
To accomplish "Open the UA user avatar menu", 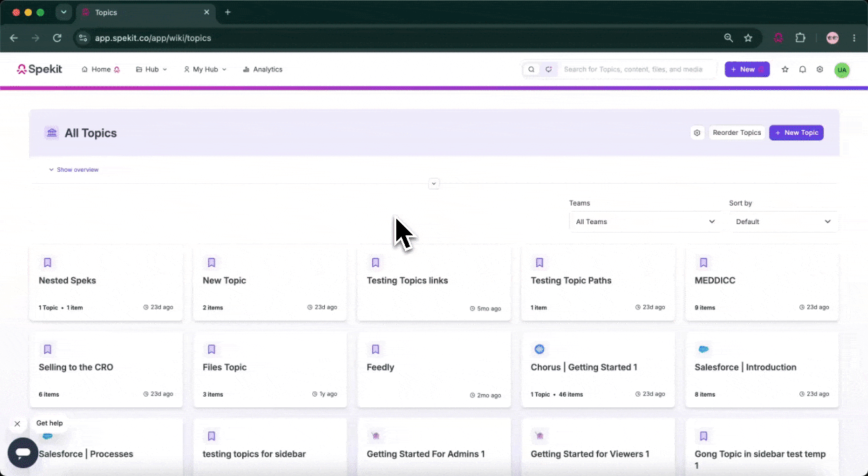I will click(x=842, y=70).
